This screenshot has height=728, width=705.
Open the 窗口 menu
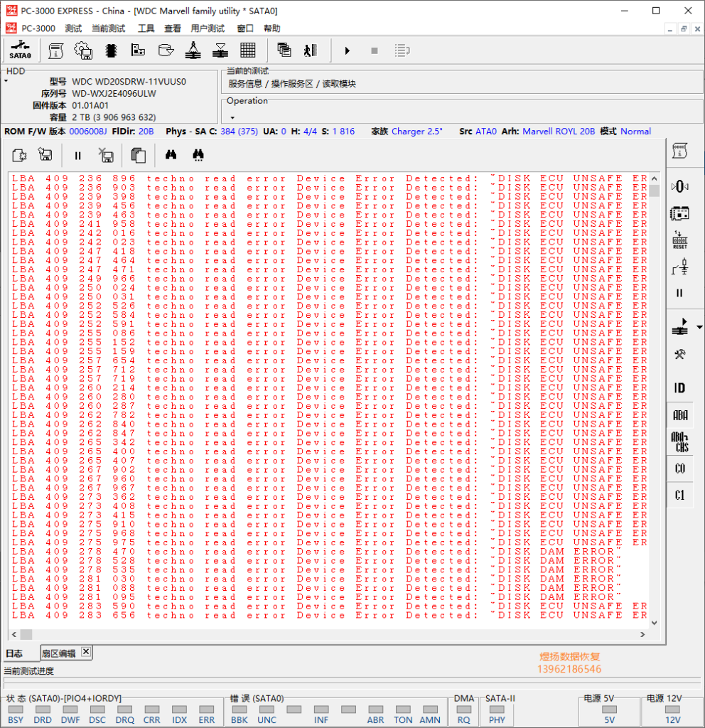[245, 28]
